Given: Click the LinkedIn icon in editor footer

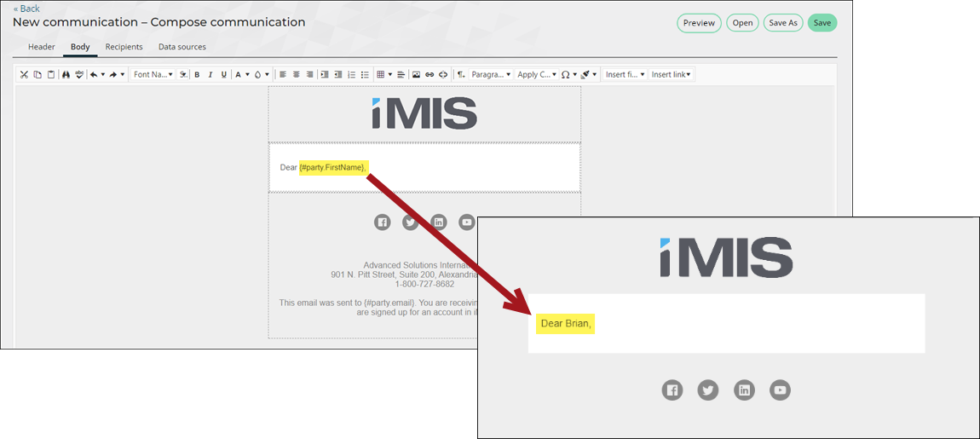Looking at the screenshot, I should [x=439, y=222].
